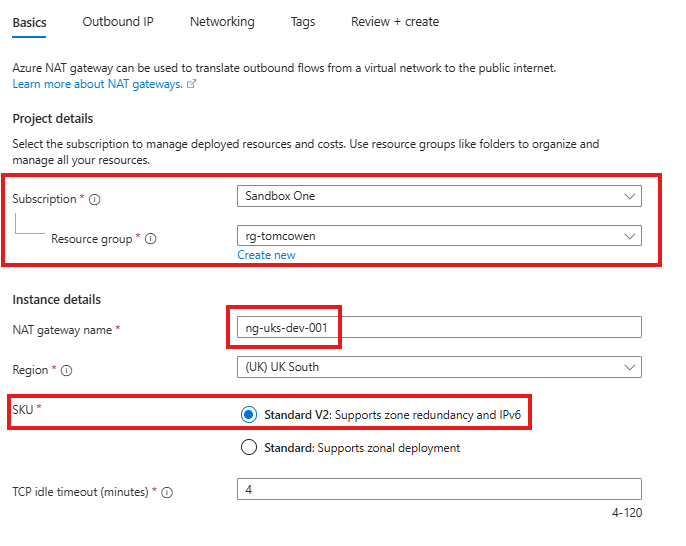Click the TCP idle timeout info icon
The height and width of the screenshot is (546, 686).
[167, 492]
